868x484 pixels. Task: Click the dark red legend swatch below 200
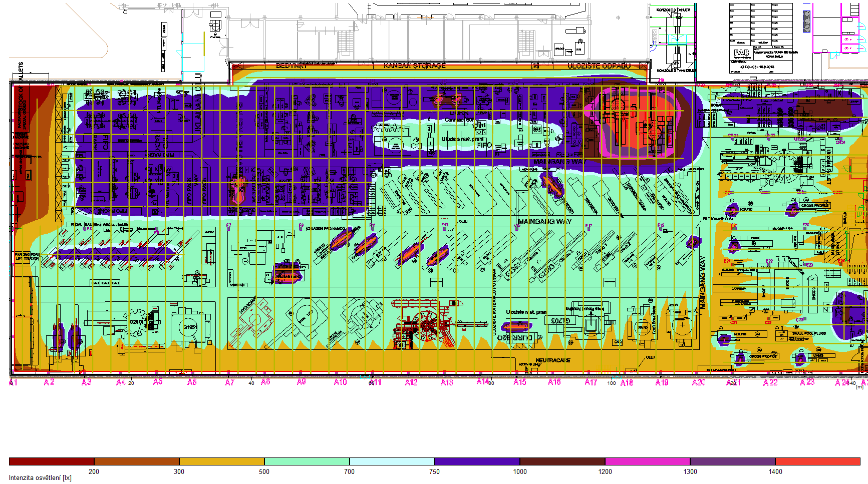coord(52,461)
